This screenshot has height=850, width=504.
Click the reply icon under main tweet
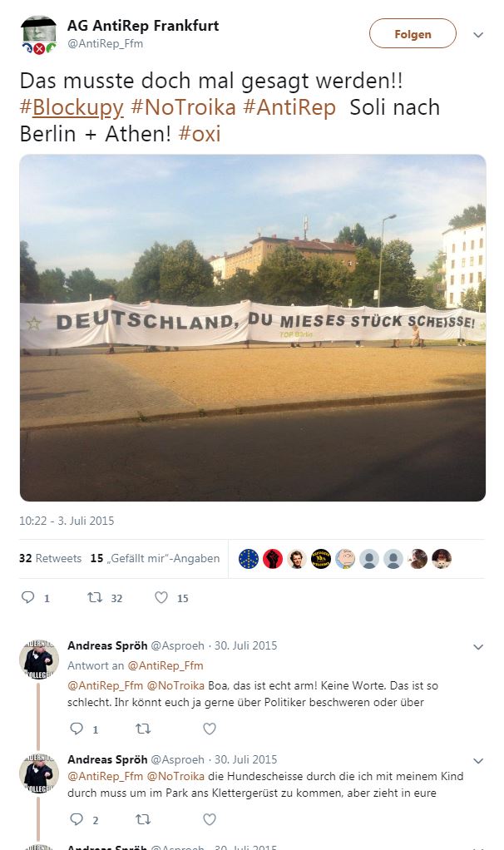pyautogui.click(x=27, y=597)
